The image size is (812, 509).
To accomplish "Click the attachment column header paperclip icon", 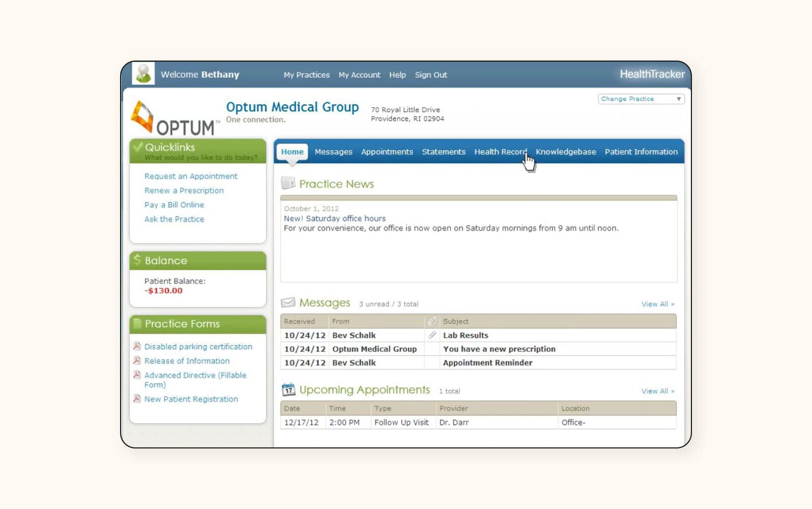I will click(x=432, y=321).
